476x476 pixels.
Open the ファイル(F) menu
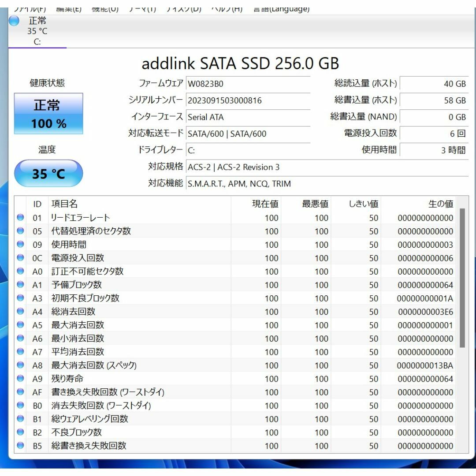[30, 9]
